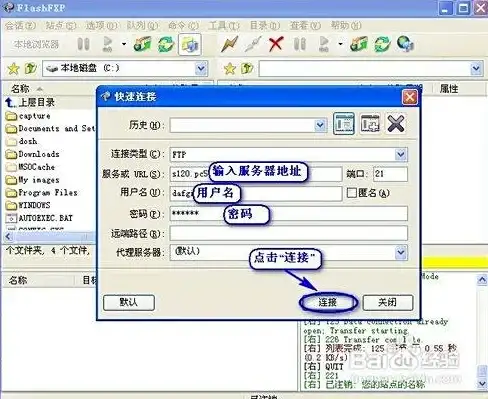488x399 pixels.
Task: Click the 端口 port field
Action: pyautogui.click(x=390, y=174)
